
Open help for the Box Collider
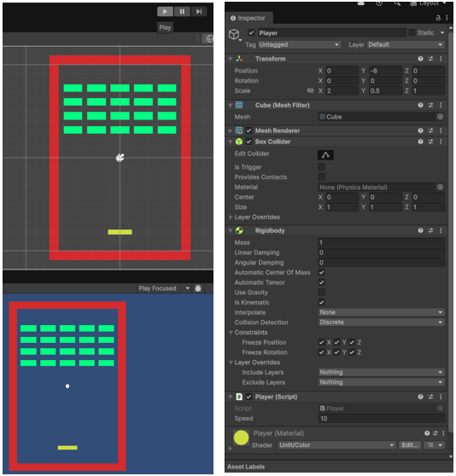pyautogui.click(x=420, y=142)
